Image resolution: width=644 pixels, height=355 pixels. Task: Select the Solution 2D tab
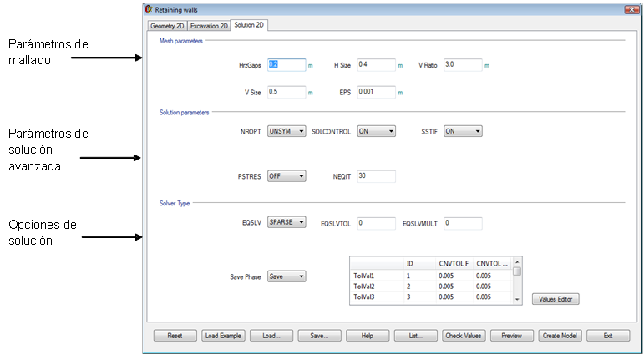pyautogui.click(x=249, y=25)
